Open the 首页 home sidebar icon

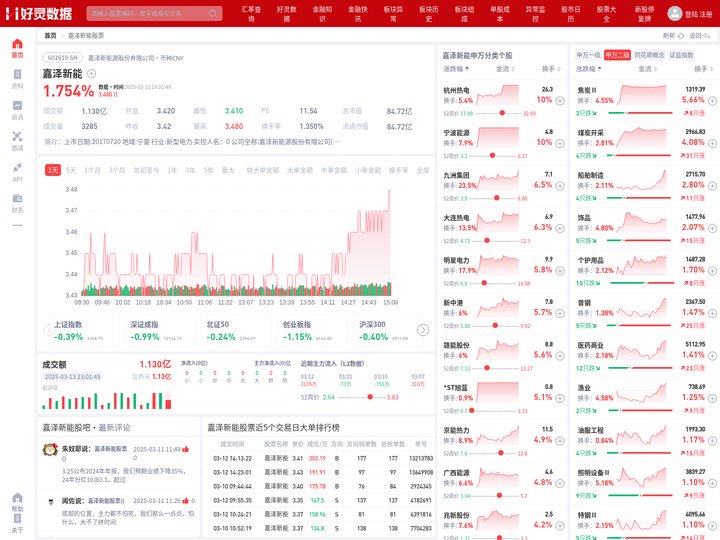click(x=17, y=48)
